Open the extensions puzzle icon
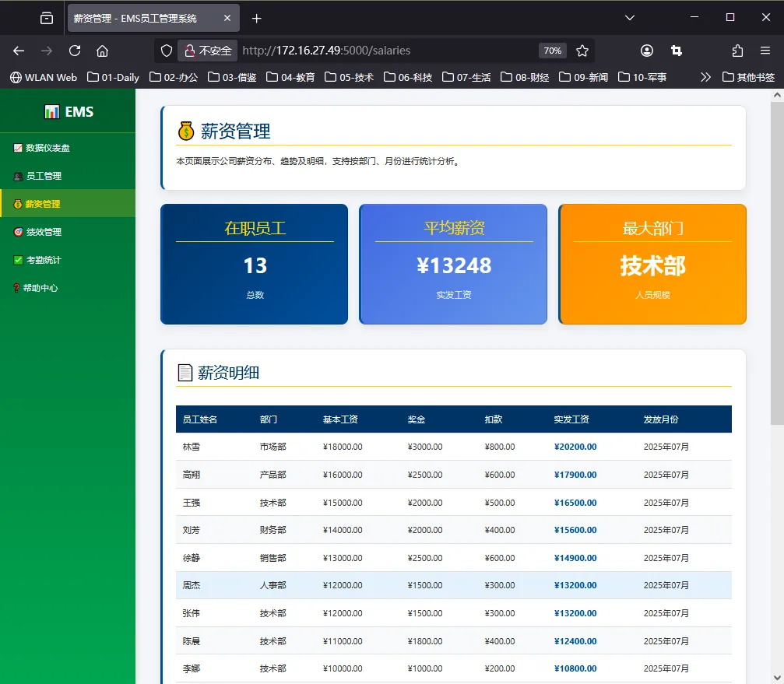Screen dimensions: 784x684 click(737, 51)
